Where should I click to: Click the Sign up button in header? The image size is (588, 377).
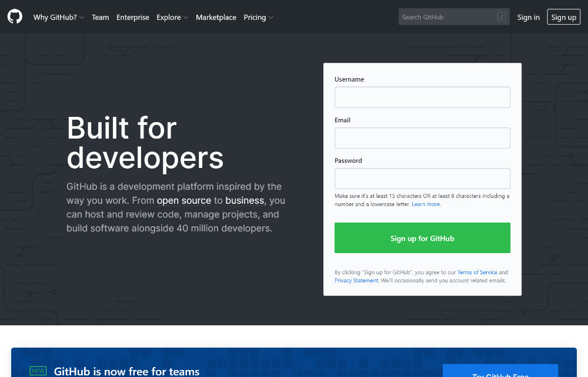(564, 17)
